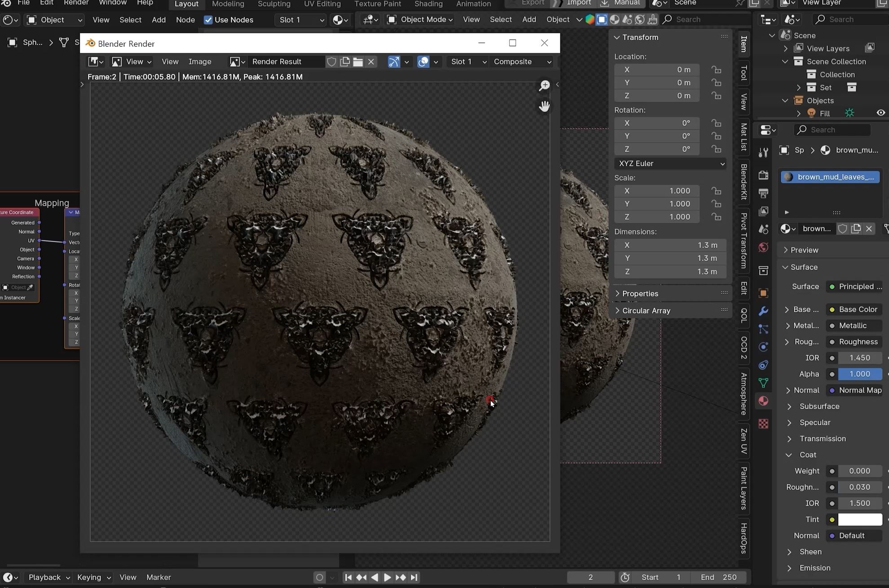The width and height of the screenshot is (889, 588).
Task: Open the image folder icon in render header
Action: click(x=358, y=62)
